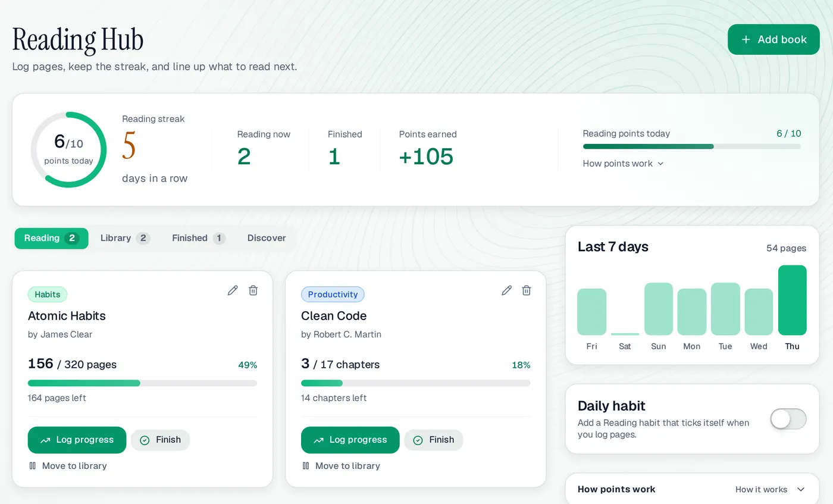Click the Productivity category tag

(x=333, y=295)
